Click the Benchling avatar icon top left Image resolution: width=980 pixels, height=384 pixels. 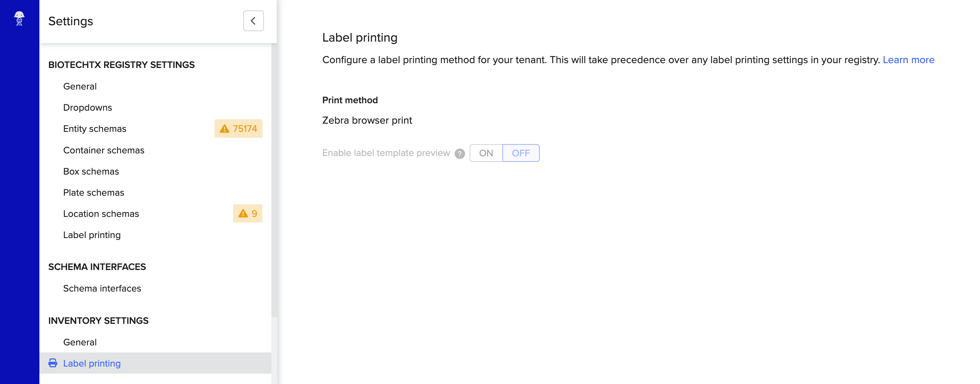coord(19,19)
